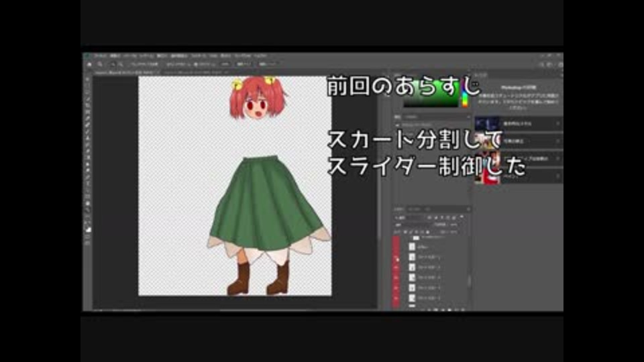This screenshot has height=362, width=644.
Task: Select the Hand tool in toolbar
Action: pos(88,204)
